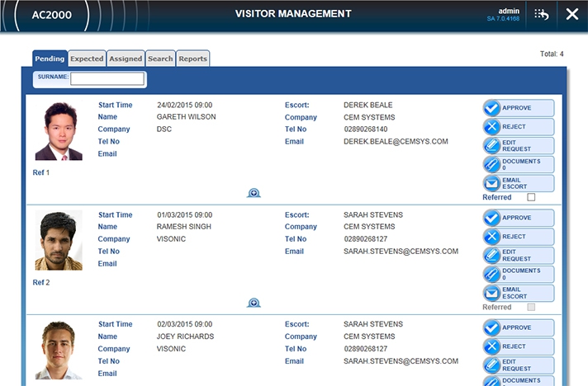The width and height of the screenshot is (588, 386).
Task: Approve Joey Richards' visit request
Action: point(519,327)
